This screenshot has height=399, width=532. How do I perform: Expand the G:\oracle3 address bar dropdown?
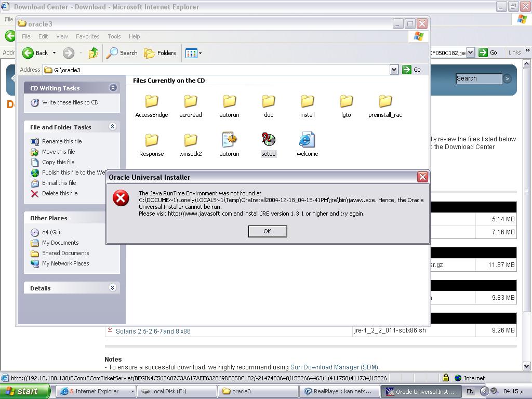394,70
